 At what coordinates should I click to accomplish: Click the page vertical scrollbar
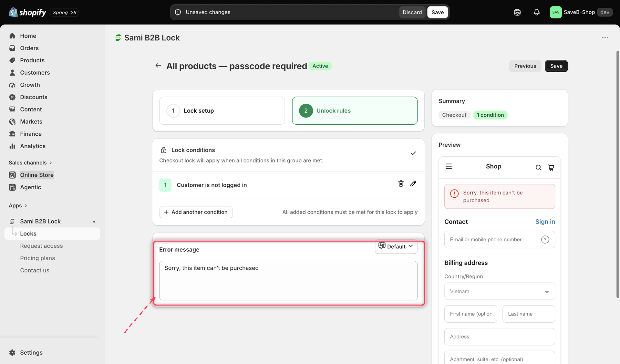[x=617, y=174]
